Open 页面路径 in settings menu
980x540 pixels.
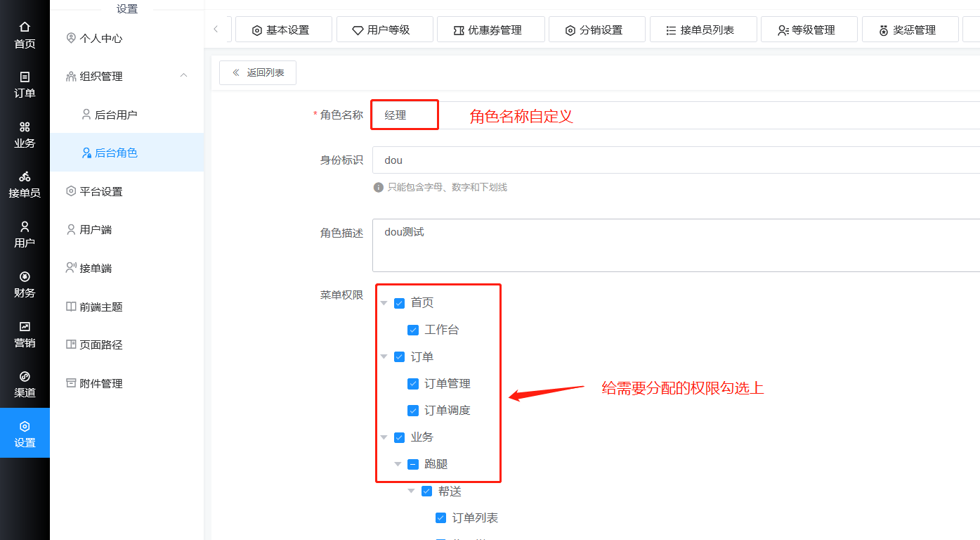[127, 345]
